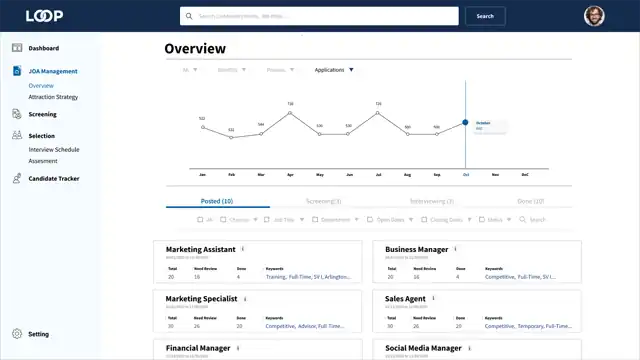Click info icon beside Social Media Manager
This screenshot has height=360, width=640.
click(469, 348)
